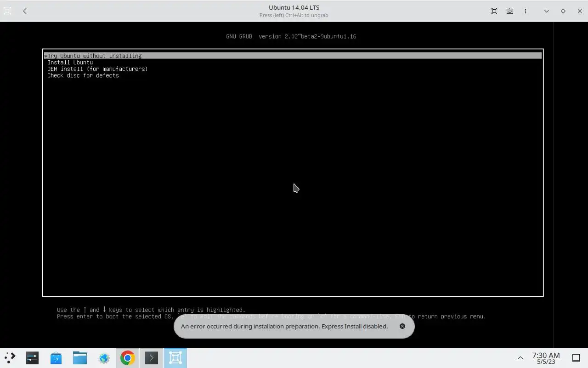Click the GNU GRUB version header text

[291, 36]
